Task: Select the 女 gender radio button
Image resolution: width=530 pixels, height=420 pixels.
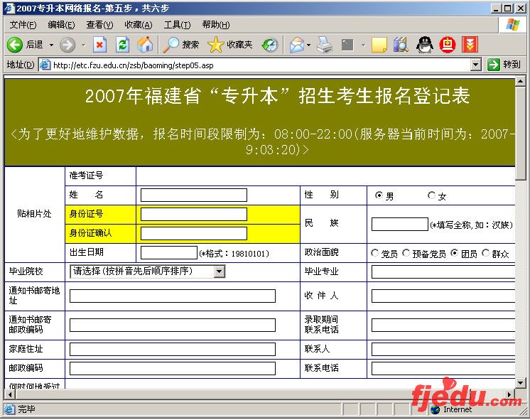Action: tap(431, 196)
